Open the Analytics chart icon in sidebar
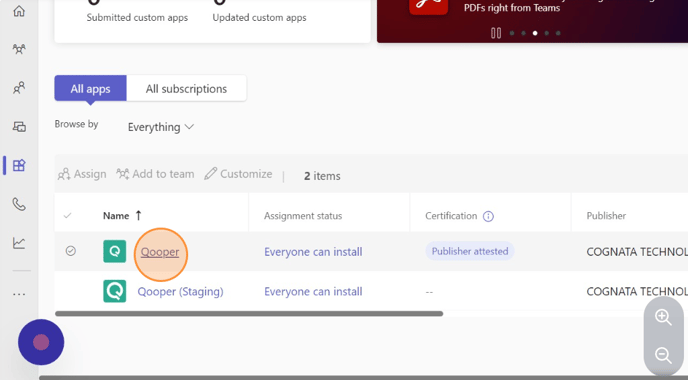The image size is (688, 380). point(19,243)
